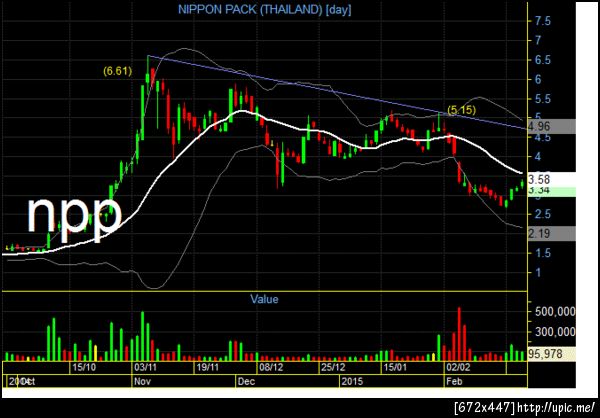Click the Nov month label

pos(143,382)
